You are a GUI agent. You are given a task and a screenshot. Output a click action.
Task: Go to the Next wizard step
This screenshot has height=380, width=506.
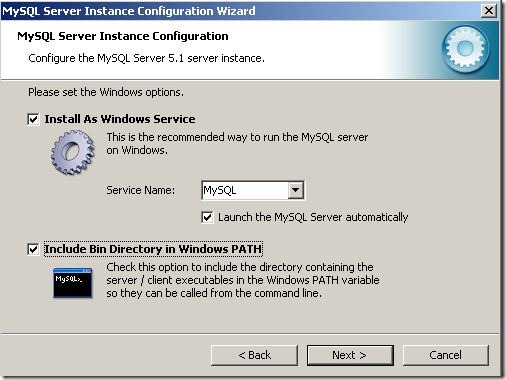coord(350,355)
